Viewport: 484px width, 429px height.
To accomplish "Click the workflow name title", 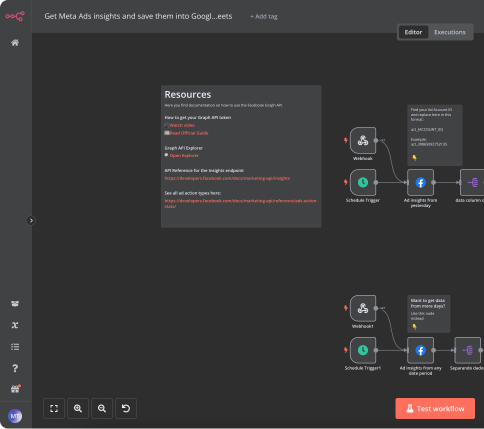I will coord(138,16).
